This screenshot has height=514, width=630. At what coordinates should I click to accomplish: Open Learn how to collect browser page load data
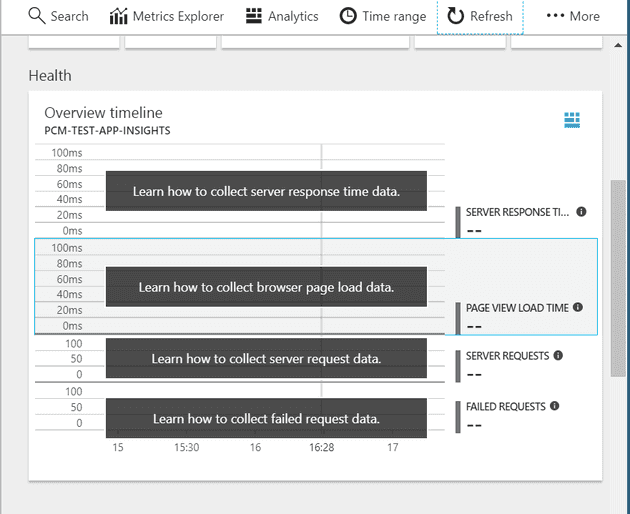(266, 287)
